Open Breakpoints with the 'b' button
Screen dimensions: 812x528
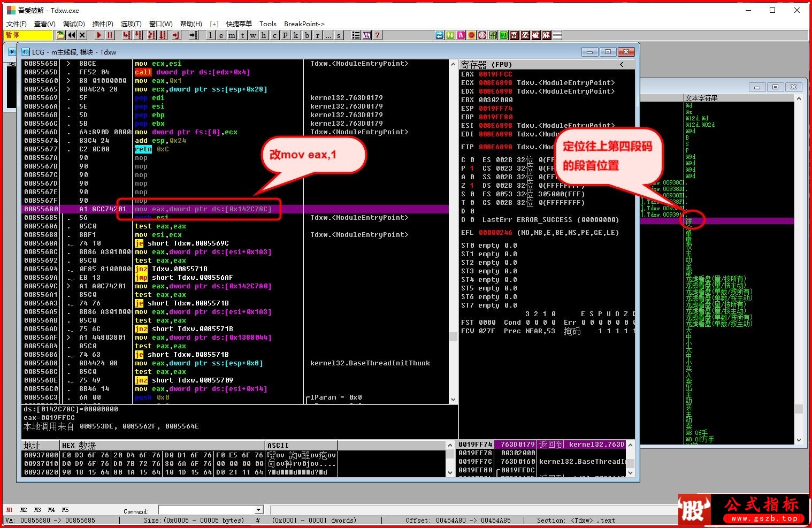coord(307,35)
